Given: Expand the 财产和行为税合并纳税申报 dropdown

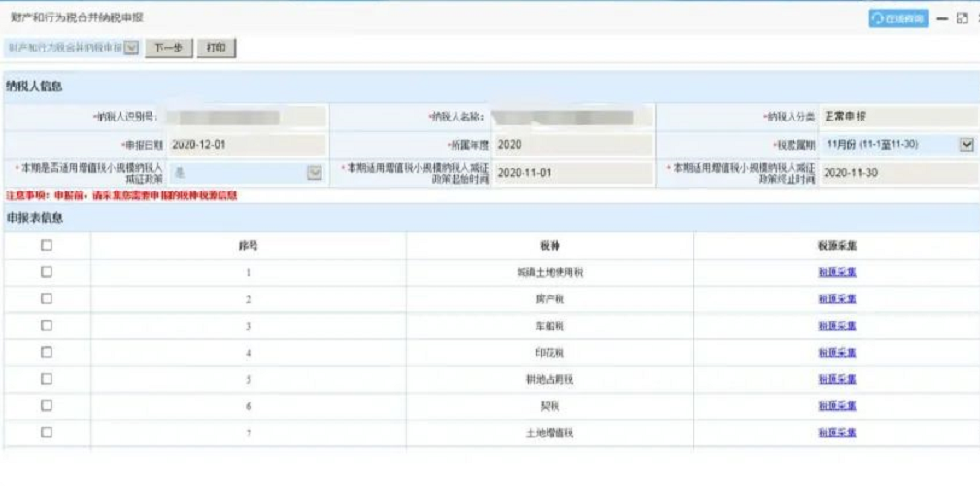Looking at the screenshot, I should coord(132,48).
